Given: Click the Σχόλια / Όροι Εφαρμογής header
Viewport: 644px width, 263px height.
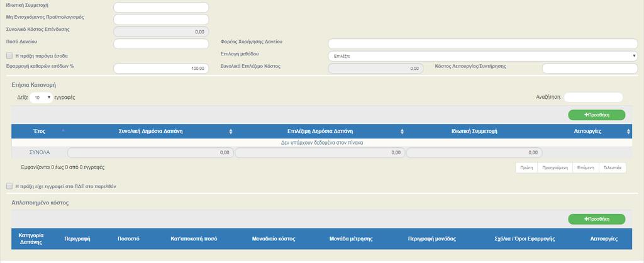Looking at the screenshot, I should click(525, 238).
